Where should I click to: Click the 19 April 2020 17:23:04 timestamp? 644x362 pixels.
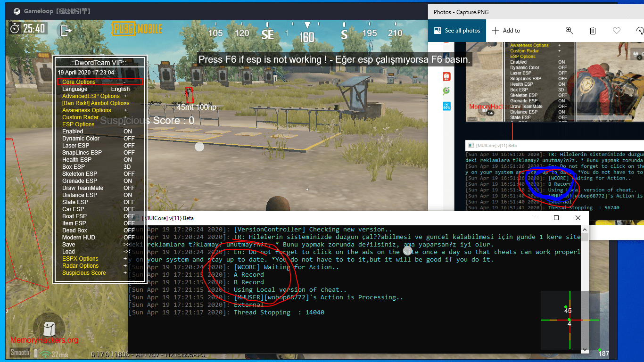(86, 73)
